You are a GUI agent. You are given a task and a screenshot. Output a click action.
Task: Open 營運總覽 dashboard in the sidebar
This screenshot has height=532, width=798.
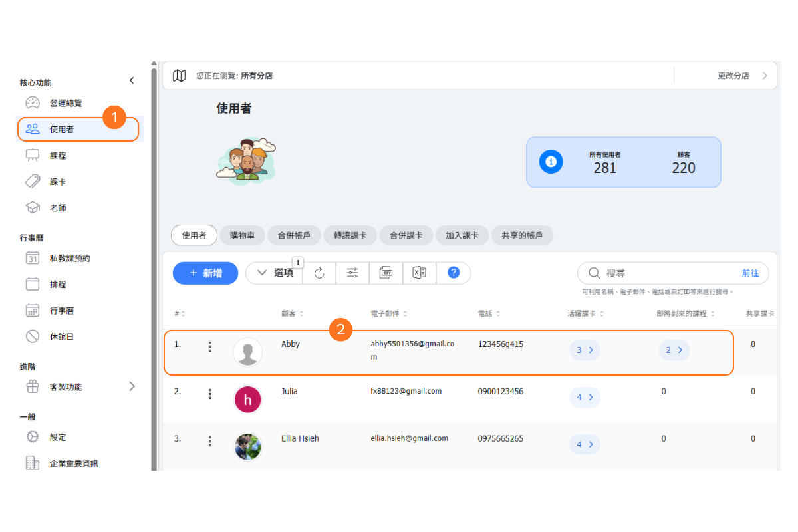coord(66,103)
